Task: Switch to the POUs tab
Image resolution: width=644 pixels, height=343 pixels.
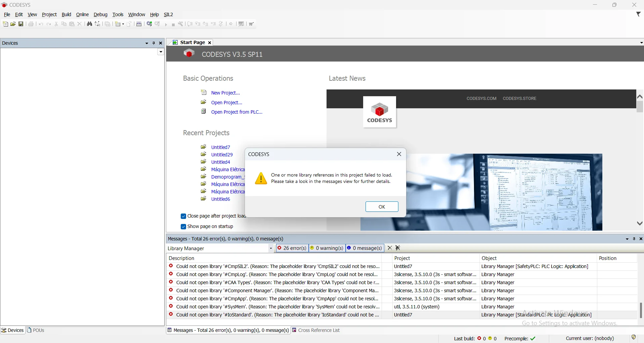Action: (x=36, y=330)
